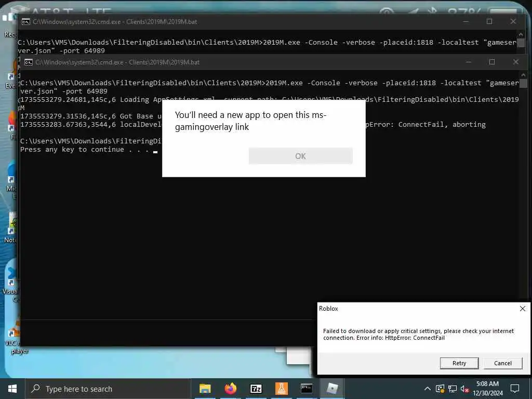
Task: Open the orange flask app on taskbar
Action: 281,389
